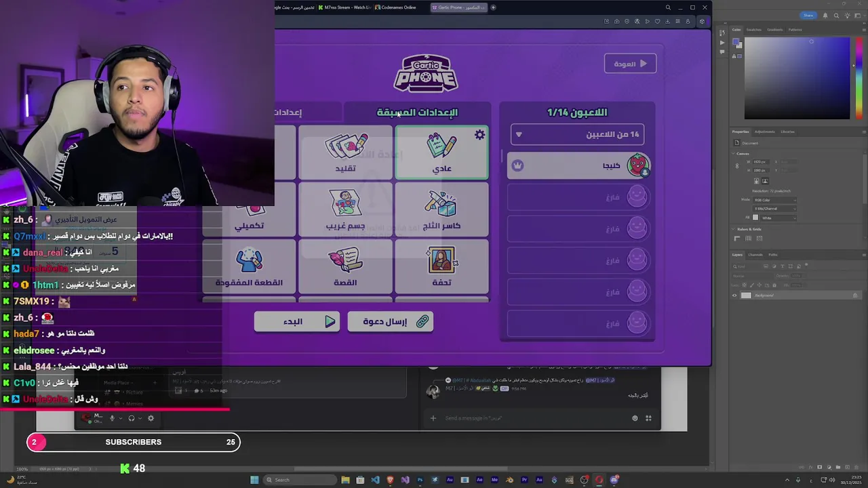Open Visual Studio Code from the taskbar
868x488 pixels.
click(375, 480)
